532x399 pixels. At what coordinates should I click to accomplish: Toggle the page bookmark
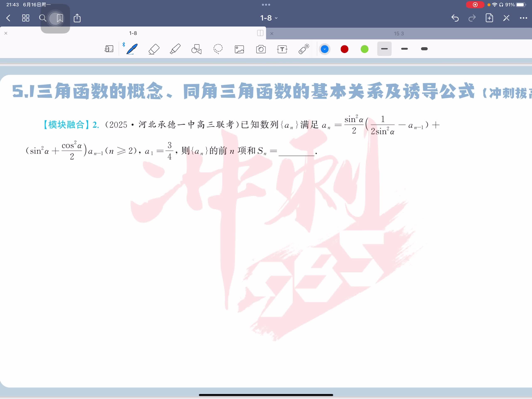[x=60, y=18]
